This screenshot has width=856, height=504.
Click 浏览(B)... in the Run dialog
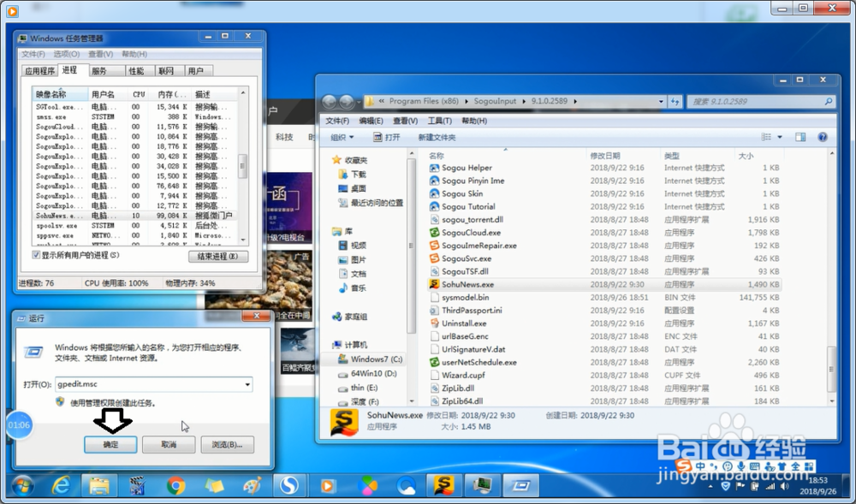227,445
